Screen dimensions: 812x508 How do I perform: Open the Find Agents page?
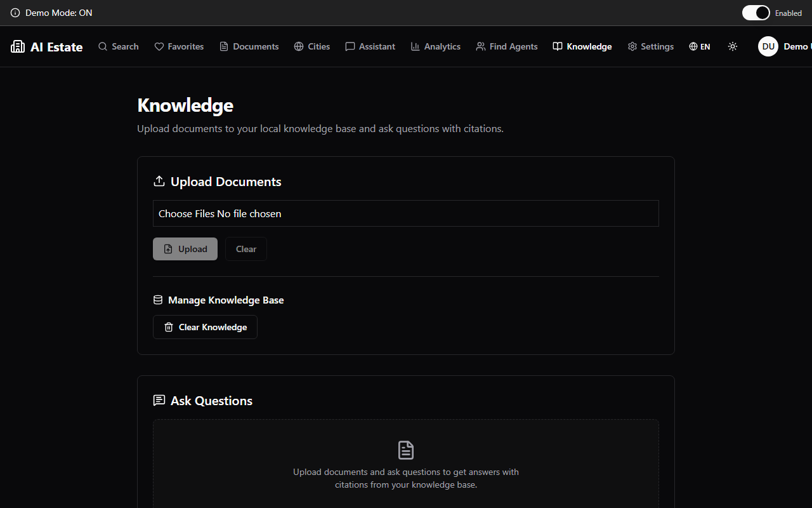click(507, 46)
